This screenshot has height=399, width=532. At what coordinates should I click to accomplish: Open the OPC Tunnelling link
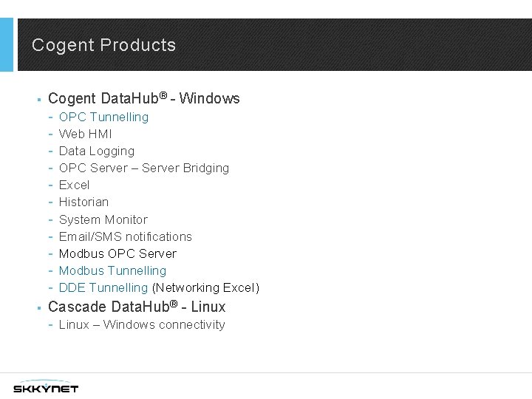pos(103,117)
